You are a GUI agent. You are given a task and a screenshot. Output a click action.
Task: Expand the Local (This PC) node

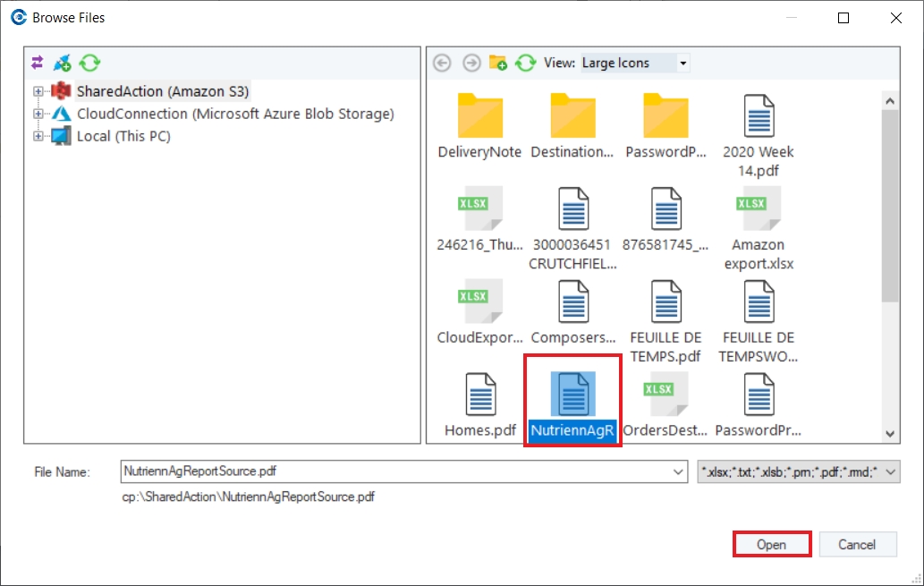point(38,136)
